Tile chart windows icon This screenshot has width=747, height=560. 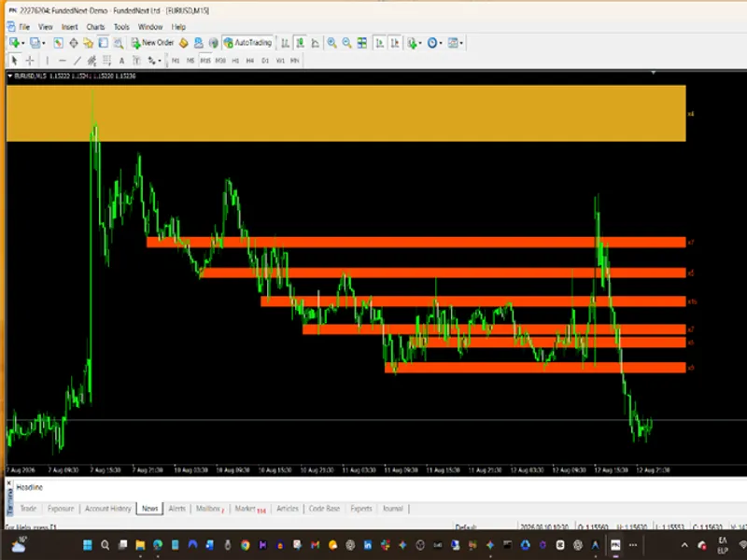[362, 43]
